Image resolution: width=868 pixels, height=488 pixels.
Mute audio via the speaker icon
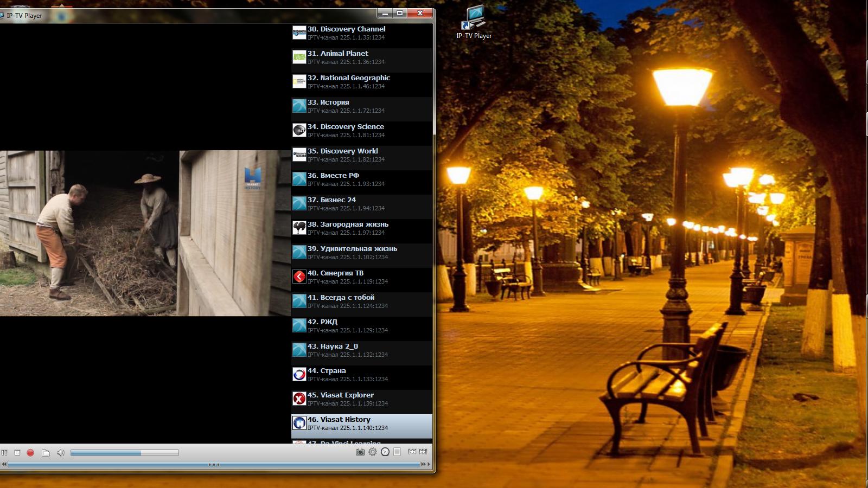tap(61, 453)
